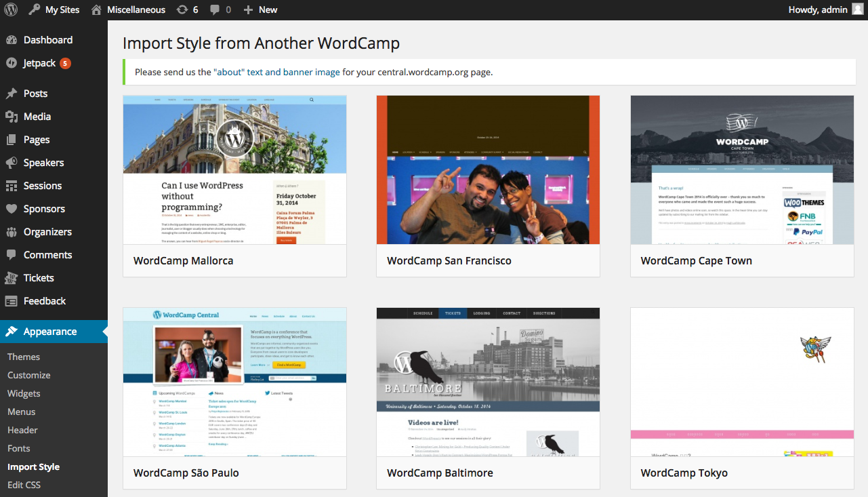Click the Sponsors heart icon
The height and width of the screenshot is (497, 868).
tap(12, 209)
